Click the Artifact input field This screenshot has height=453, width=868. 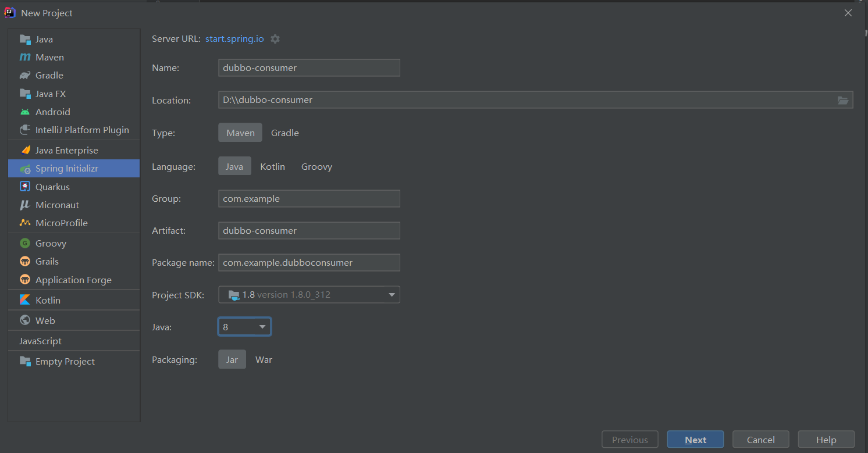point(309,230)
